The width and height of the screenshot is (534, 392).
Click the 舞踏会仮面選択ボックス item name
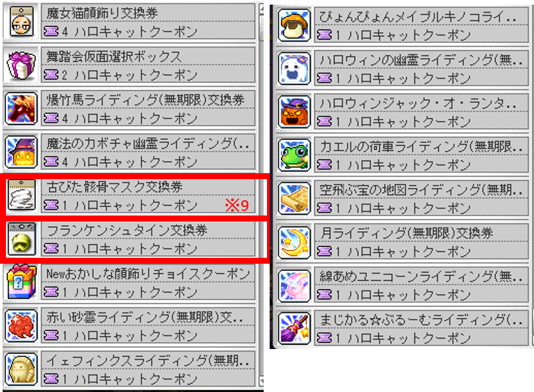pyautogui.click(x=114, y=57)
